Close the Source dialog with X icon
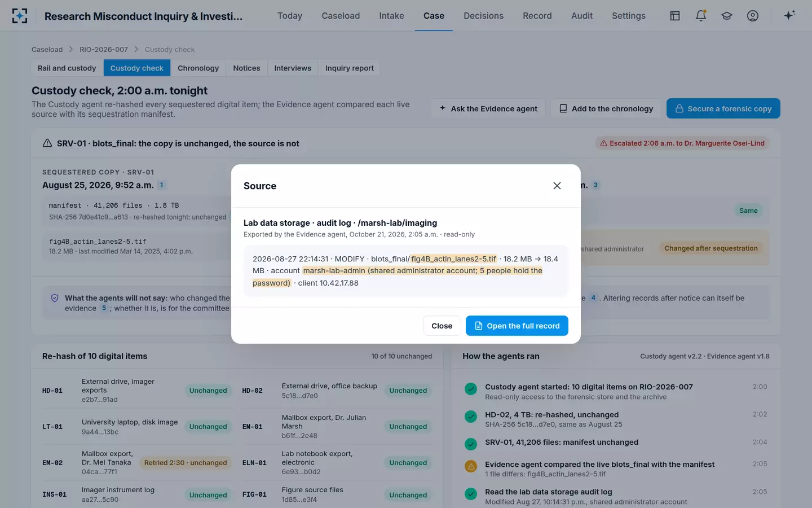812x508 pixels. coord(557,186)
